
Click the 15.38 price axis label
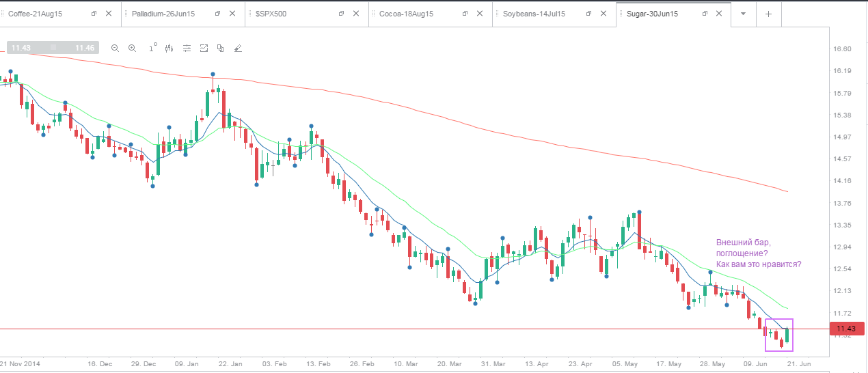842,115
